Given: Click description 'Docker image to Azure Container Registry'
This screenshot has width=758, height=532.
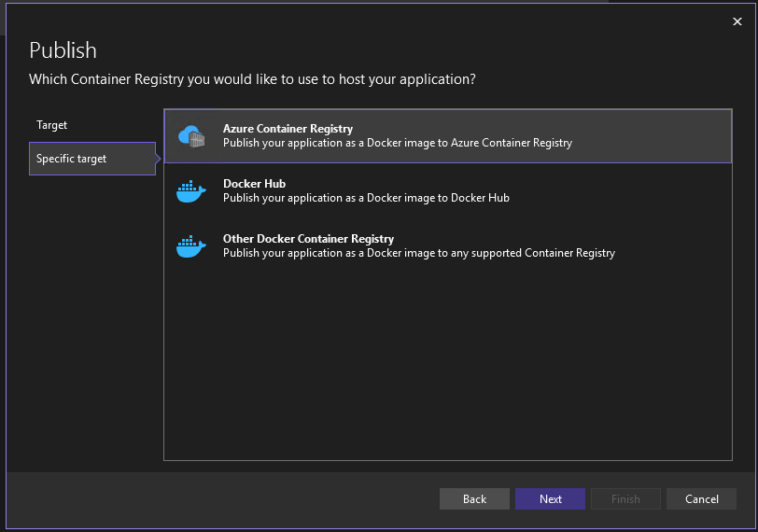Looking at the screenshot, I should (x=470, y=143).
